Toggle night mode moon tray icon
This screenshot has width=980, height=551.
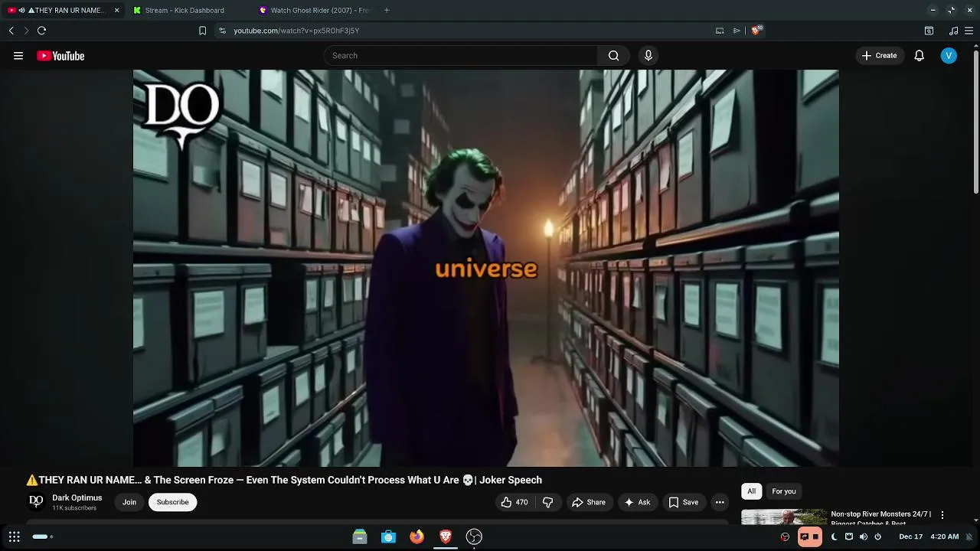835,536
